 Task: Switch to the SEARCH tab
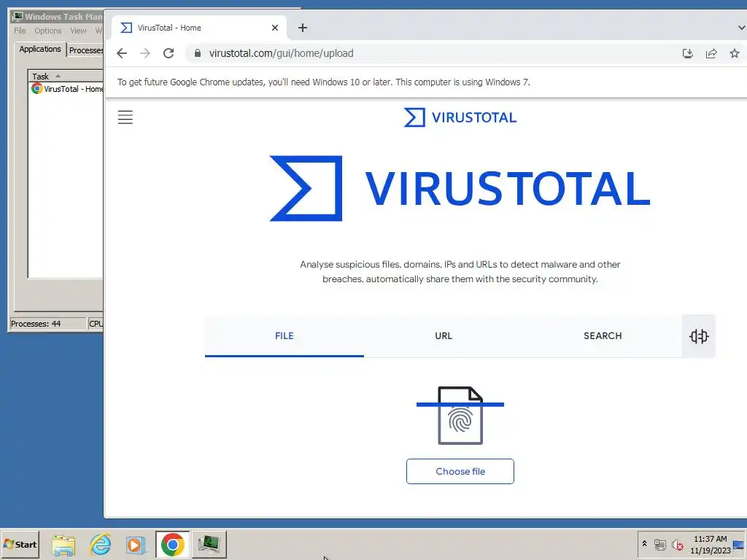coord(603,336)
